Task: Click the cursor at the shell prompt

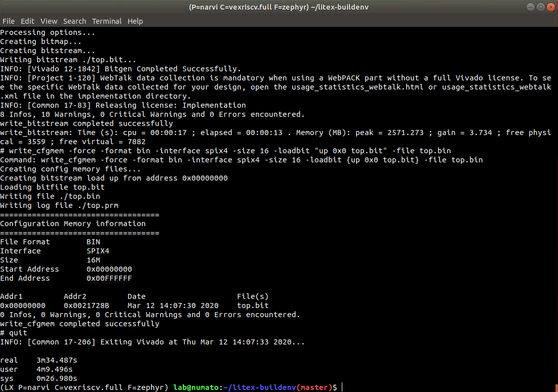Action: [x=343, y=387]
